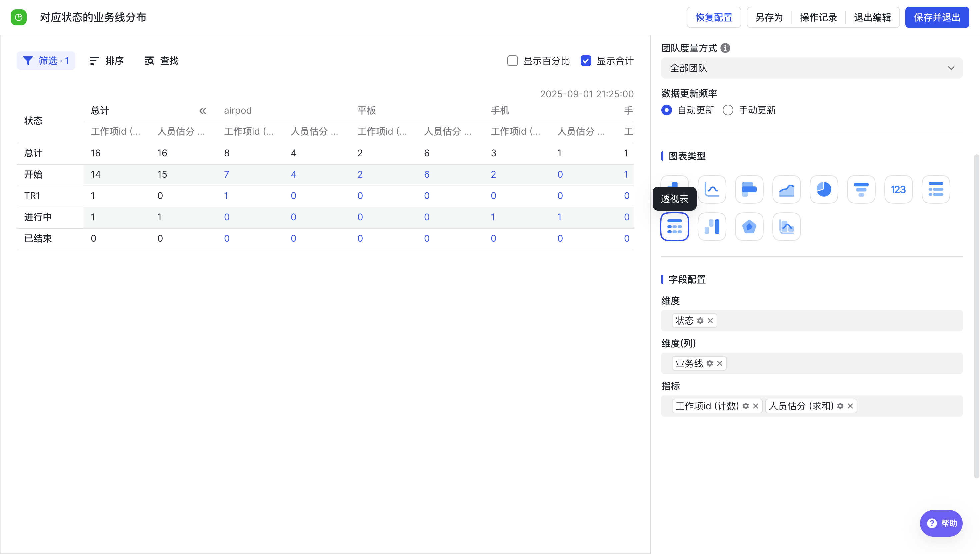Click the 开始 row label
The height and width of the screenshot is (554, 980).
coord(33,174)
